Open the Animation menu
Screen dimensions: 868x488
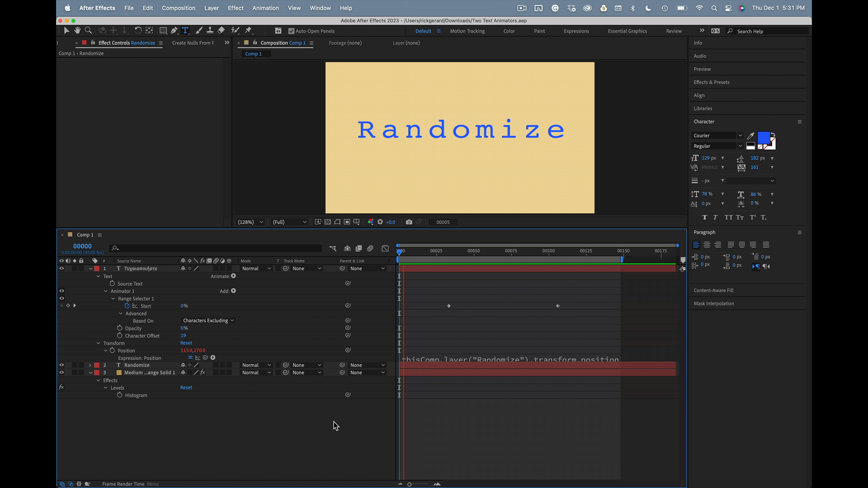click(x=265, y=8)
